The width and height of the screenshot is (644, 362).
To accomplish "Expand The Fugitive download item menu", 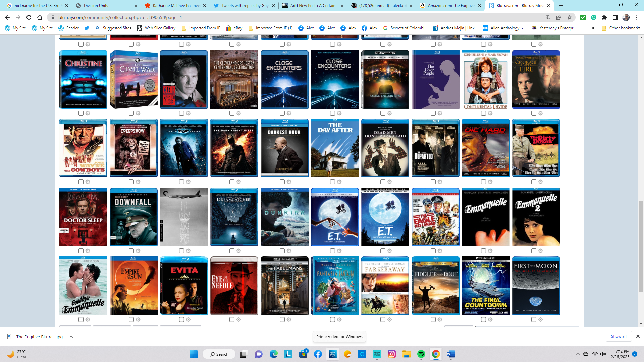I will (x=71, y=337).
